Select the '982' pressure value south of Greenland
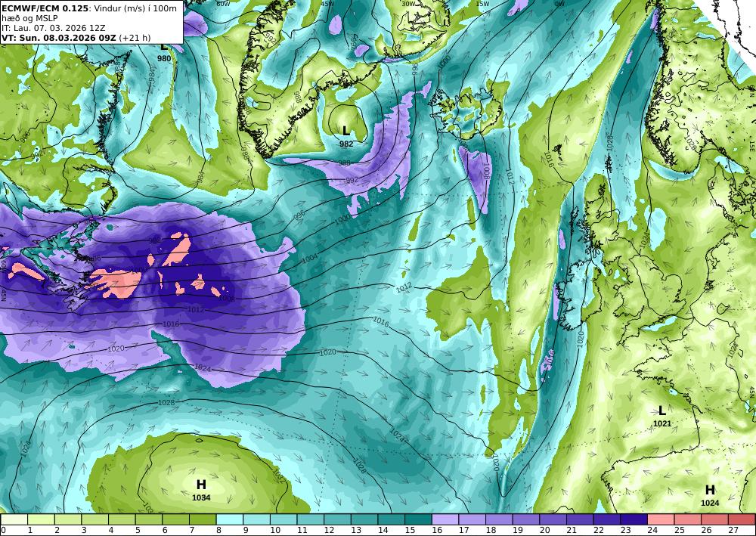 coord(346,144)
